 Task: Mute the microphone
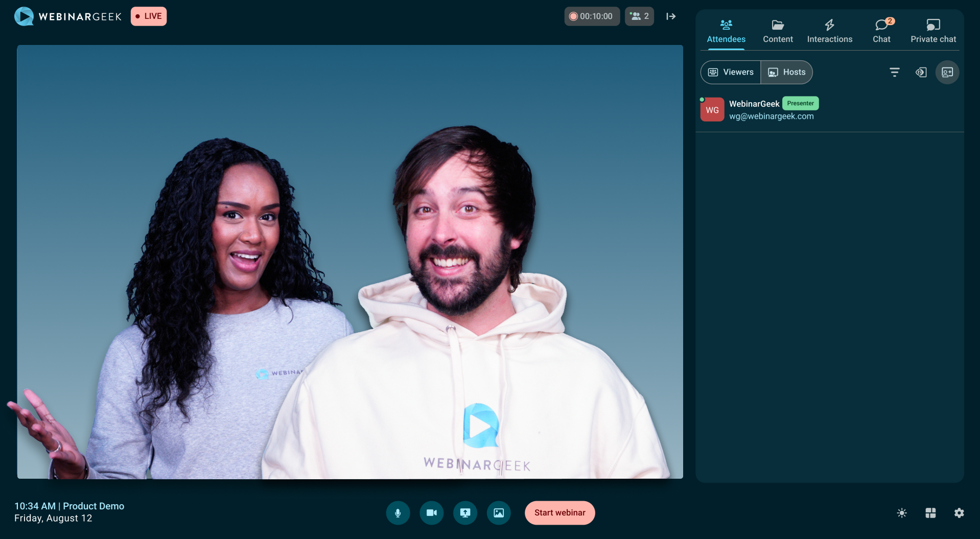tap(398, 513)
